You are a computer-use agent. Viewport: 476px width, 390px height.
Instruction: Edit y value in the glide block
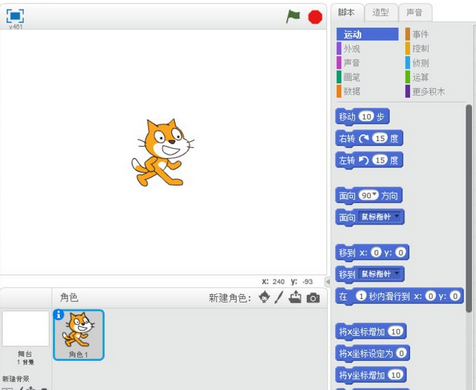pos(455,296)
